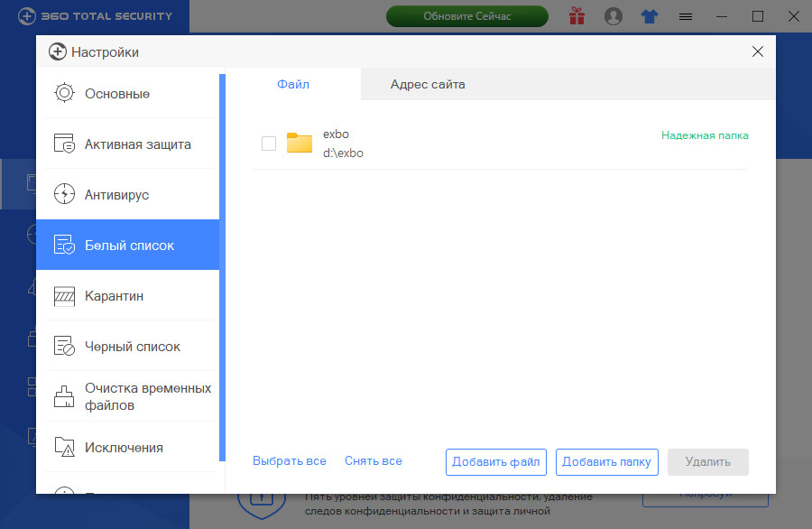Open the user account avatar icon
Viewport: 812px width, 529px height.
tap(614, 16)
